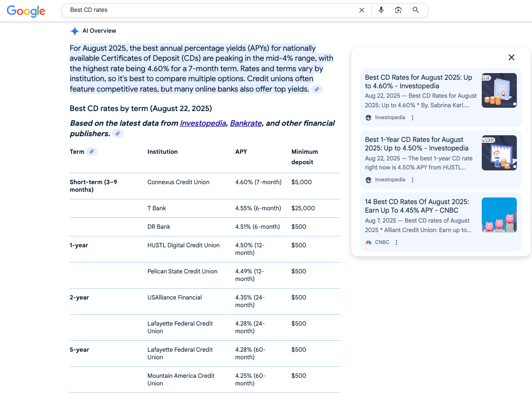Start voice search with microphone icon
This screenshot has width=532, height=393.
point(381,10)
